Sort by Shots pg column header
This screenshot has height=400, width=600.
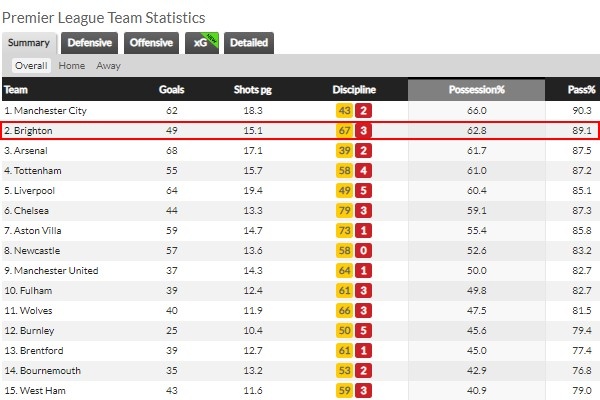253,90
